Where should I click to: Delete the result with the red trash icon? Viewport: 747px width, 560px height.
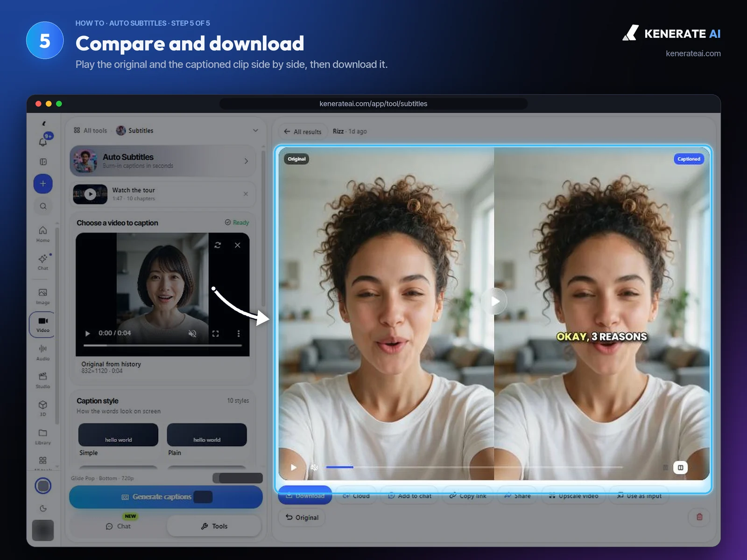click(699, 517)
